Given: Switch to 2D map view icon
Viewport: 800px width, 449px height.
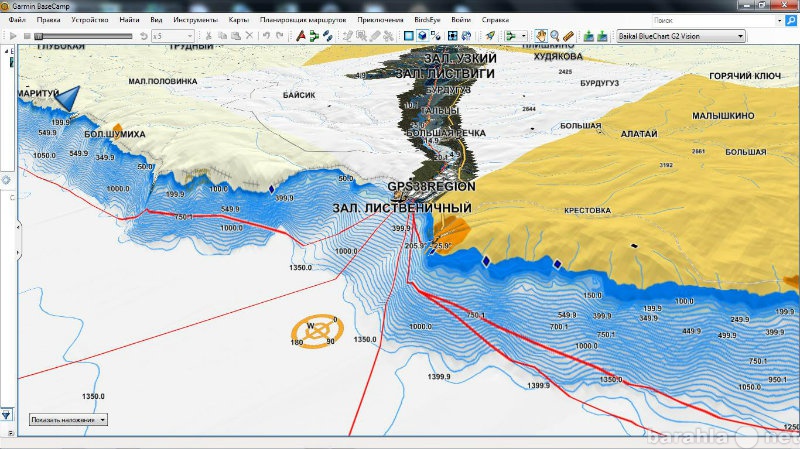Looking at the screenshot, I should click(x=409, y=36).
